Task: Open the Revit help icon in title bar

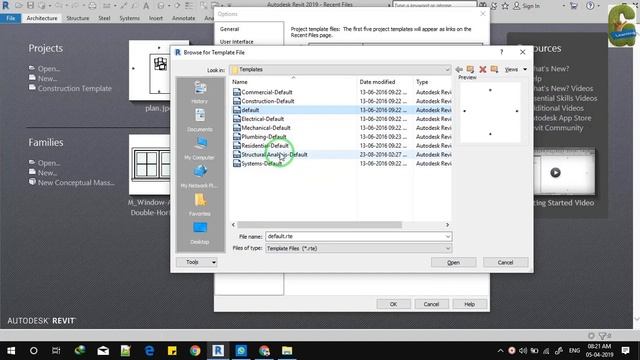Action: tap(590, 6)
